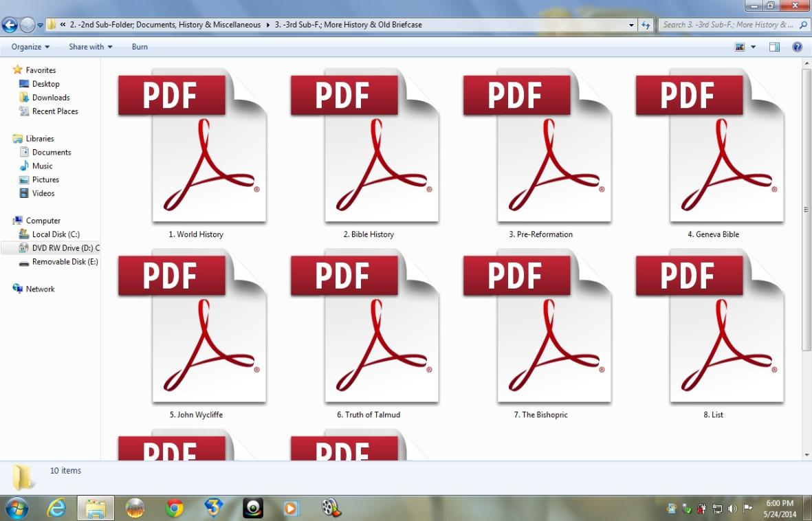Select Network in navigation pane

(33, 289)
